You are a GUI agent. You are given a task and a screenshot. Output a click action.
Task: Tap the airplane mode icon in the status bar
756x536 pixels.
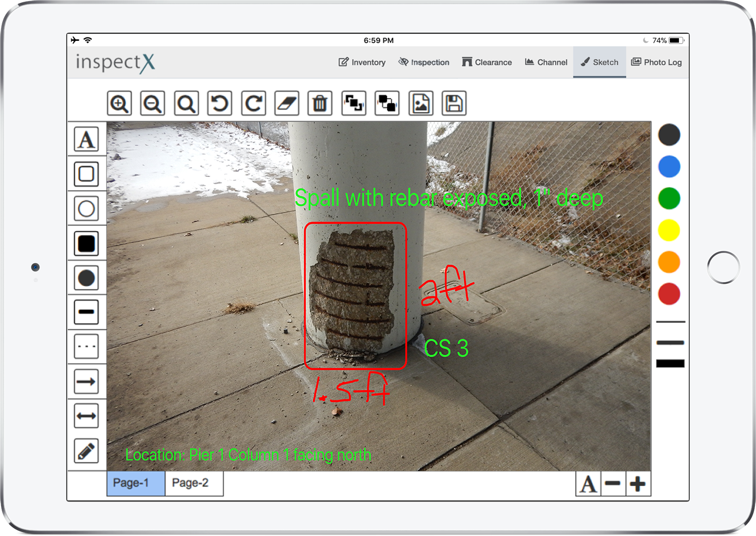(75, 40)
